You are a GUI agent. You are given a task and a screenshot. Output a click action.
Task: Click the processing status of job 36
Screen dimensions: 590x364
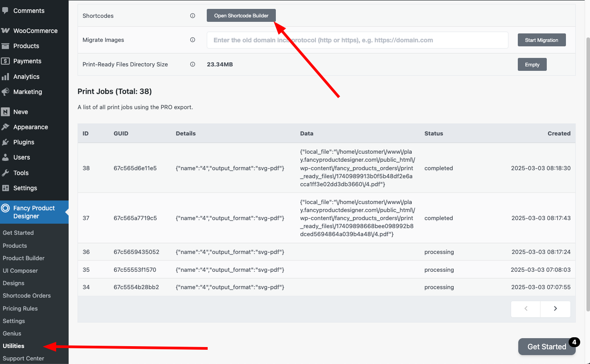tap(439, 252)
